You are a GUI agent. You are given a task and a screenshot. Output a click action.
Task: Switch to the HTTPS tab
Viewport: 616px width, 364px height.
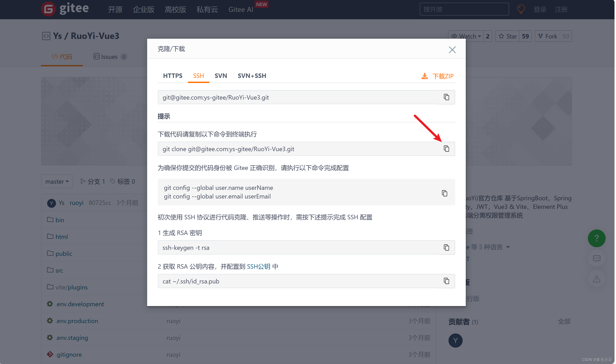tap(173, 76)
